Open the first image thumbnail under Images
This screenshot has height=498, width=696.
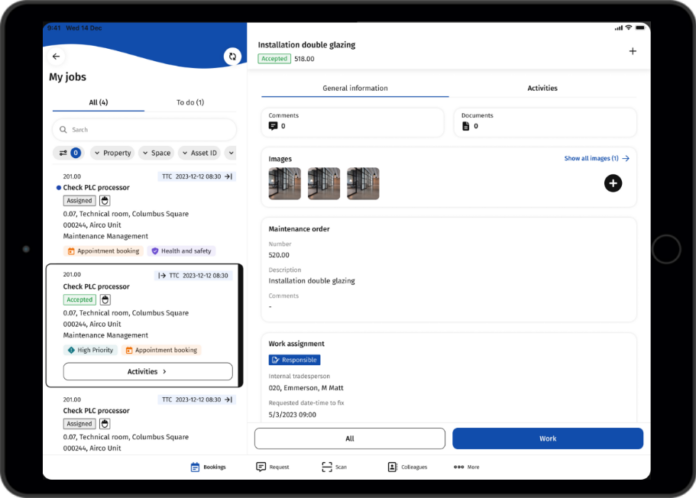point(285,183)
